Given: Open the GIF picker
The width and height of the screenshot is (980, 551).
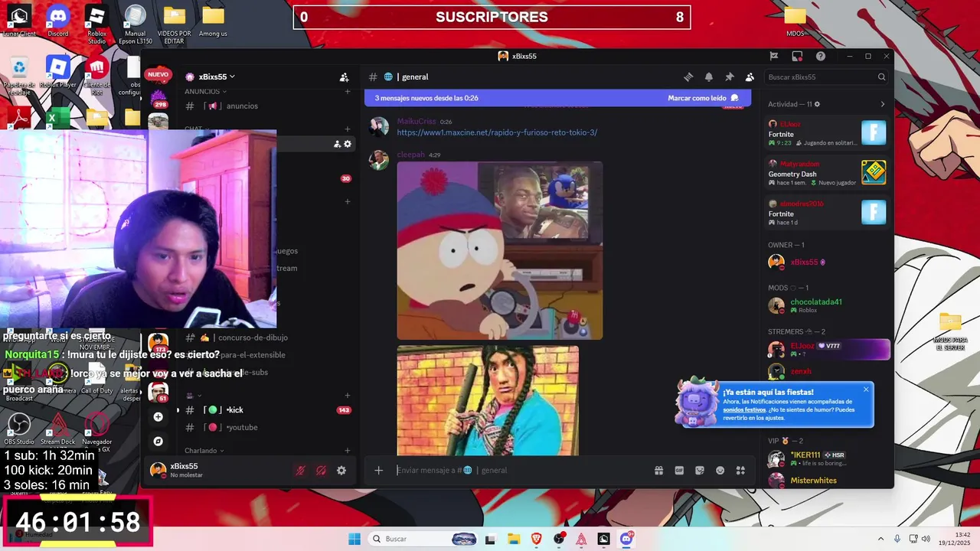Looking at the screenshot, I should click(679, 470).
